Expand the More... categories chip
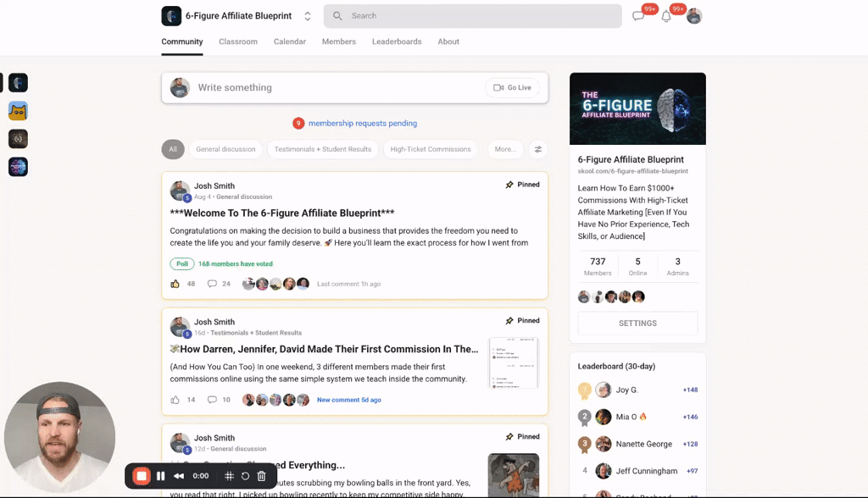Screen dimensions: 868x498 (x=505, y=149)
